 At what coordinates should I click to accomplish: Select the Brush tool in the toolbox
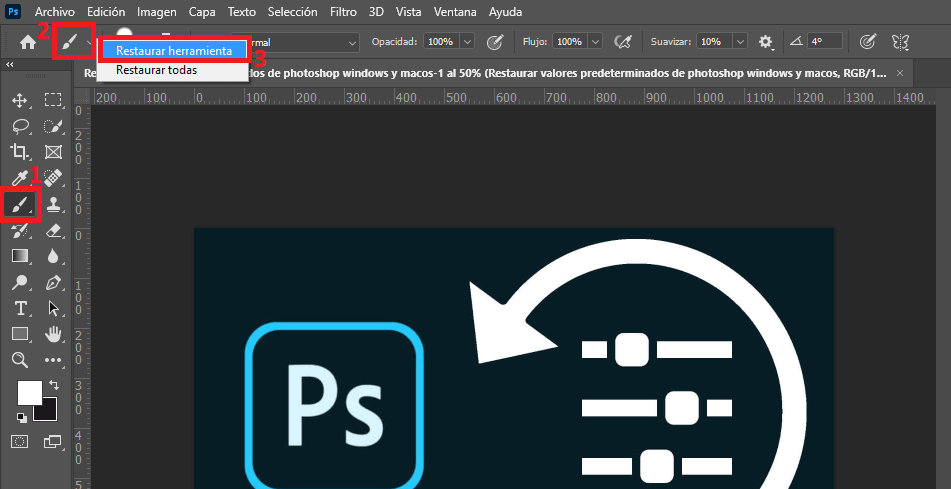20,204
